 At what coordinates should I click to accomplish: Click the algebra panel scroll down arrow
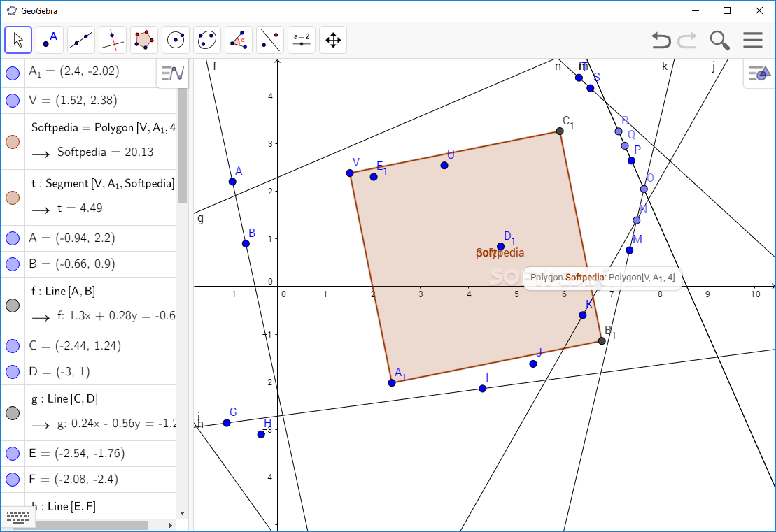[182, 513]
